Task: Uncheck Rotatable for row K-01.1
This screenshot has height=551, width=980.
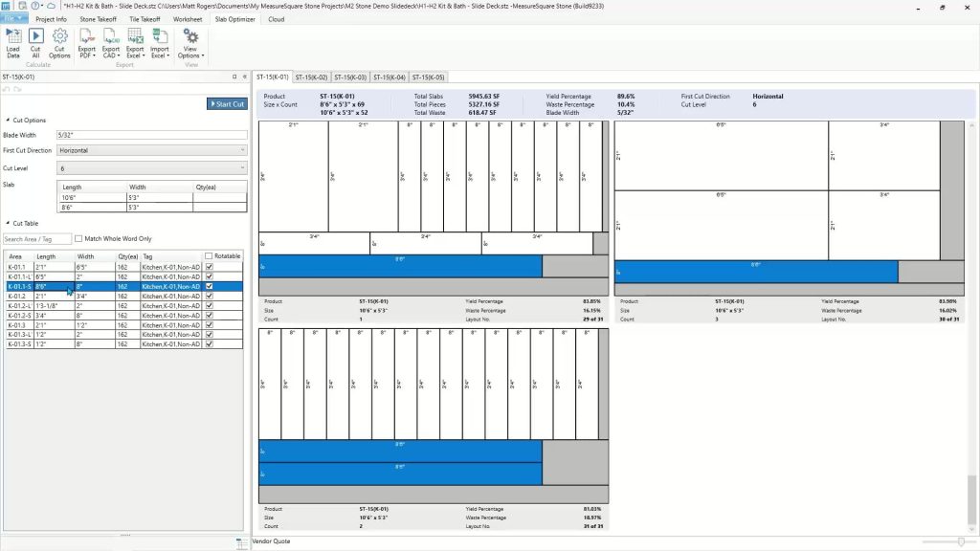Action: coord(209,266)
